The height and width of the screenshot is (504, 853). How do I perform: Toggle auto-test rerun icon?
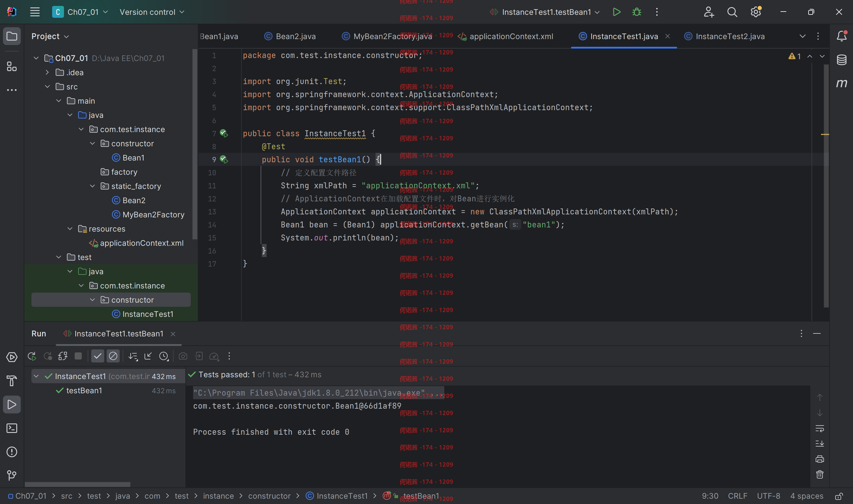click(x=63, y=356)
